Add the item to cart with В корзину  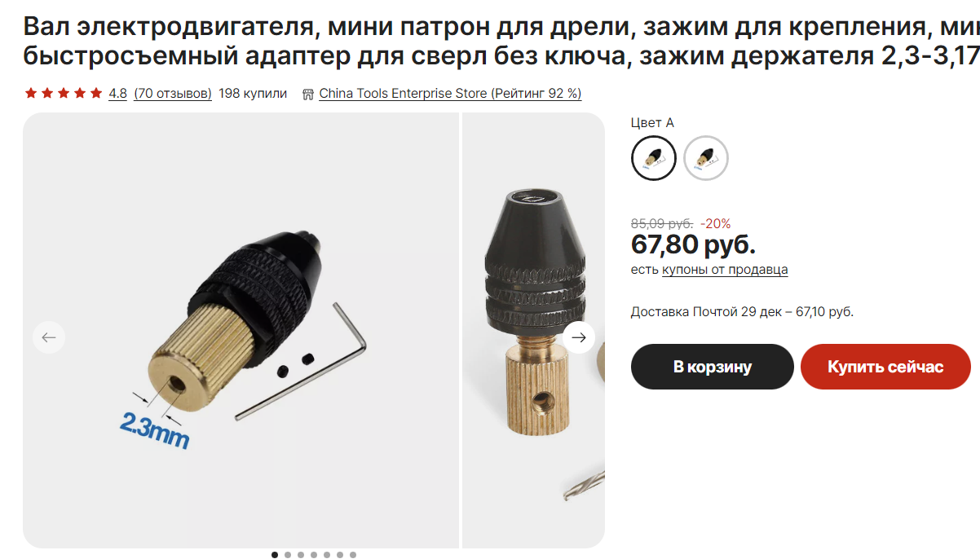pyautogui.click(x=713, y=367)
